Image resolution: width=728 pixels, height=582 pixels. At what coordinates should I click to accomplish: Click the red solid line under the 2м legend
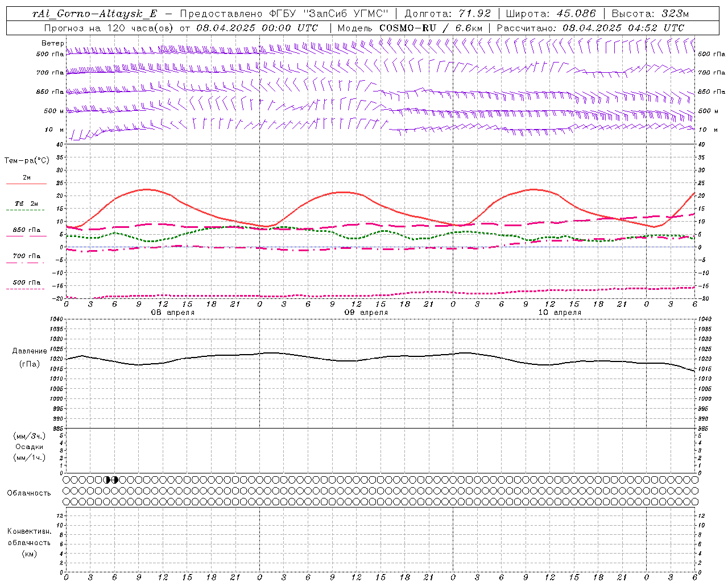26,184
